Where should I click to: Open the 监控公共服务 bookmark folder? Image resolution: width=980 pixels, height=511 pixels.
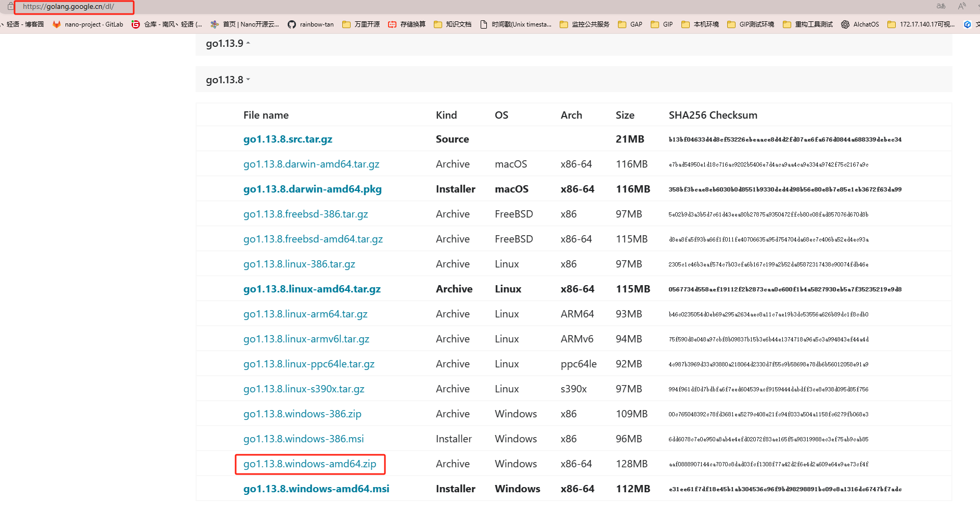click(x=585, y=24)
